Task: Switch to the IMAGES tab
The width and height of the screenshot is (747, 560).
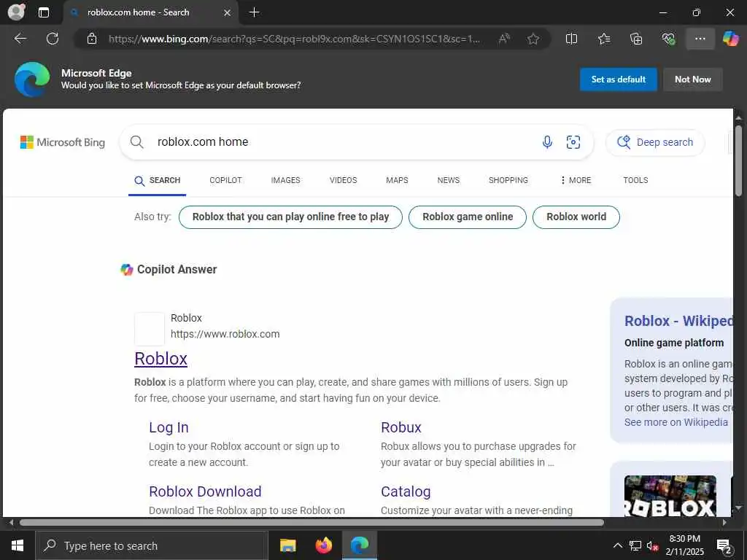Action: point(285,181)
